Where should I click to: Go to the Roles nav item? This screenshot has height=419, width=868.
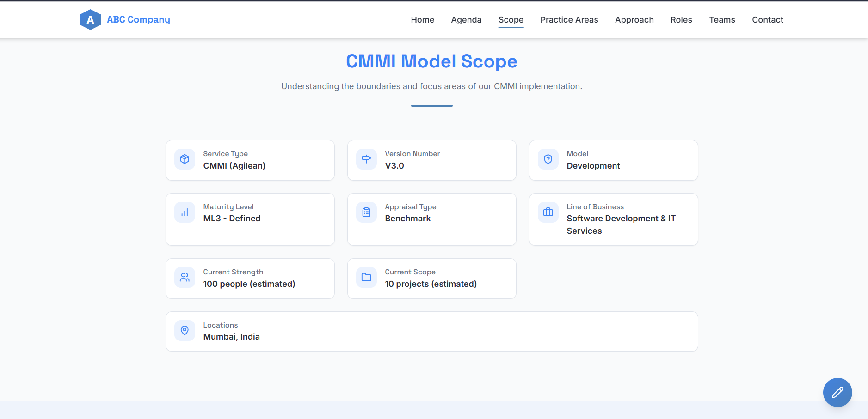click(x=681, y=20)
